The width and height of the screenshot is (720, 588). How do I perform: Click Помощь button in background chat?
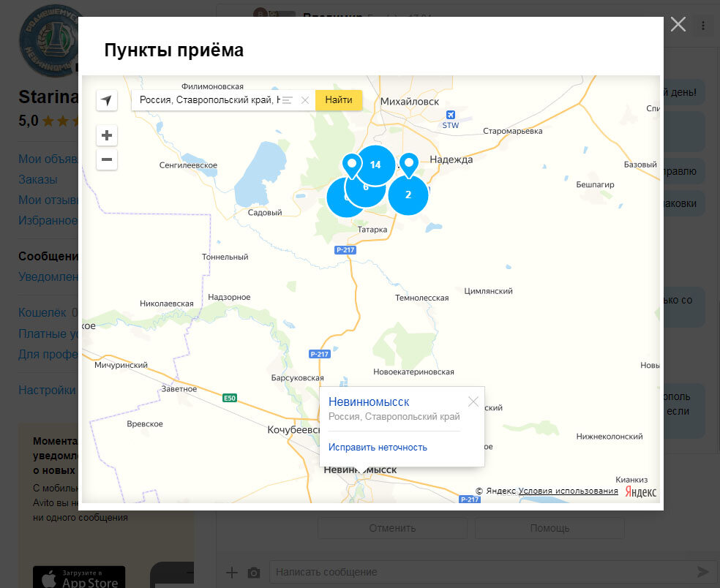click(550, 528)
